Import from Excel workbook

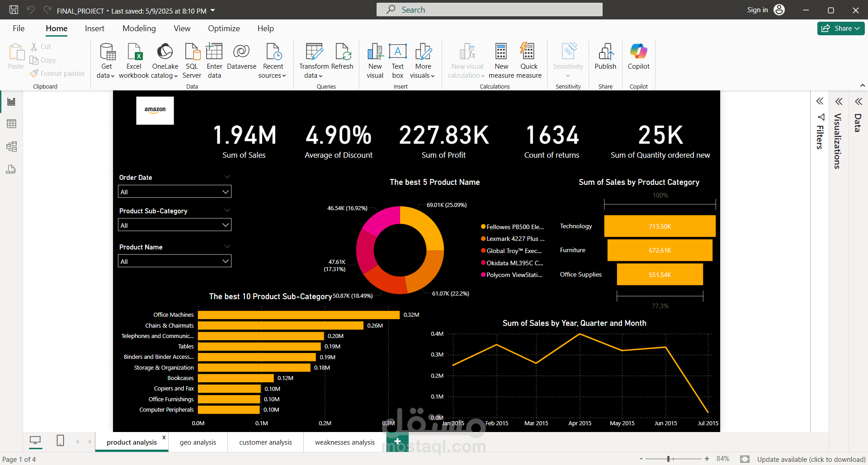[x=134, y=61]
